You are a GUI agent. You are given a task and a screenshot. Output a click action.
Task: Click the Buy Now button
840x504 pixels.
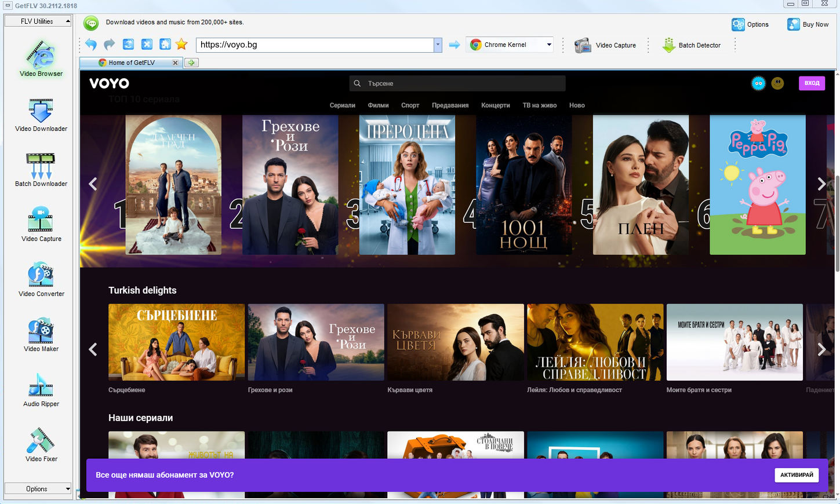pyautogui.click(x=808, y=24)
